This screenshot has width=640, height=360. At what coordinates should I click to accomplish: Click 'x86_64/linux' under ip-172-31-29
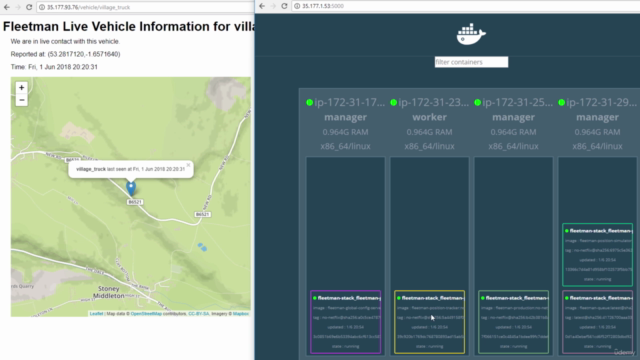(x=597, y=146)
